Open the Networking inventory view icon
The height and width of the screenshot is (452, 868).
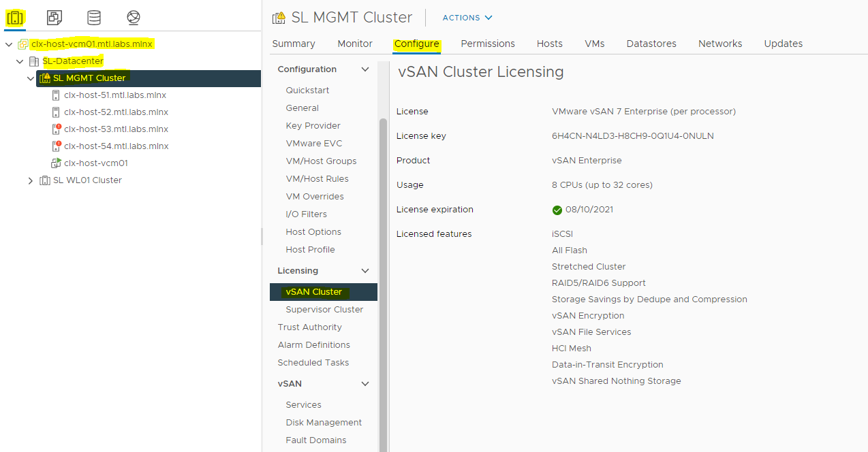pyautogui.click(x=134, y=18)
